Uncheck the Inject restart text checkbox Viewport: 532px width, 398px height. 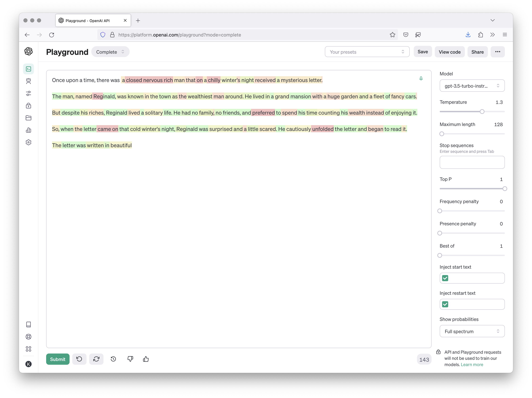point(445,304)
